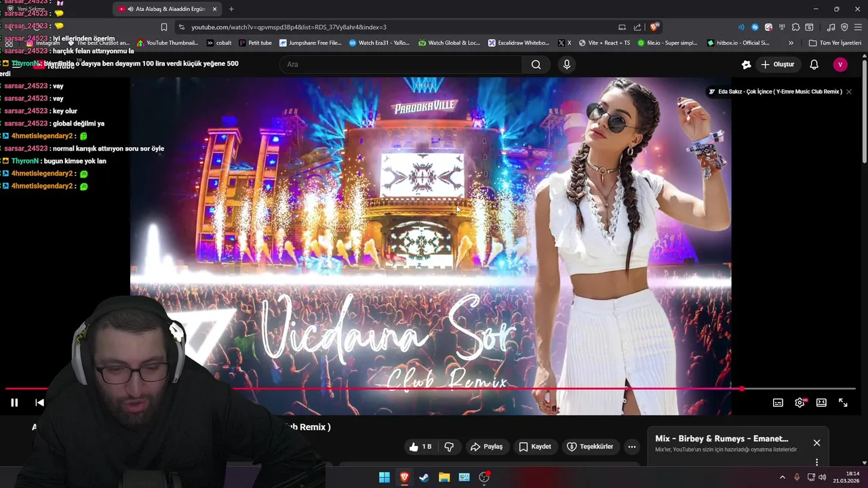Open Brave browser from taskbar
This screenshot has height=488, width=868.
pos(404,477)
